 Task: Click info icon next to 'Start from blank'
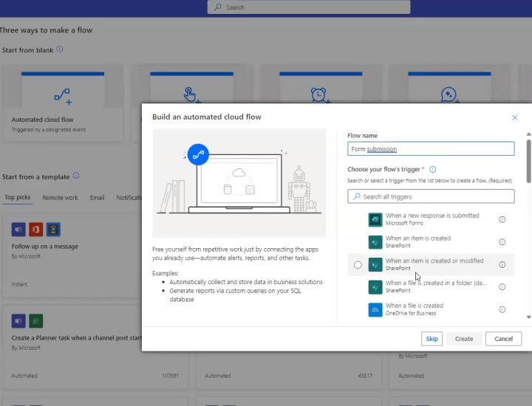[60, 49]
